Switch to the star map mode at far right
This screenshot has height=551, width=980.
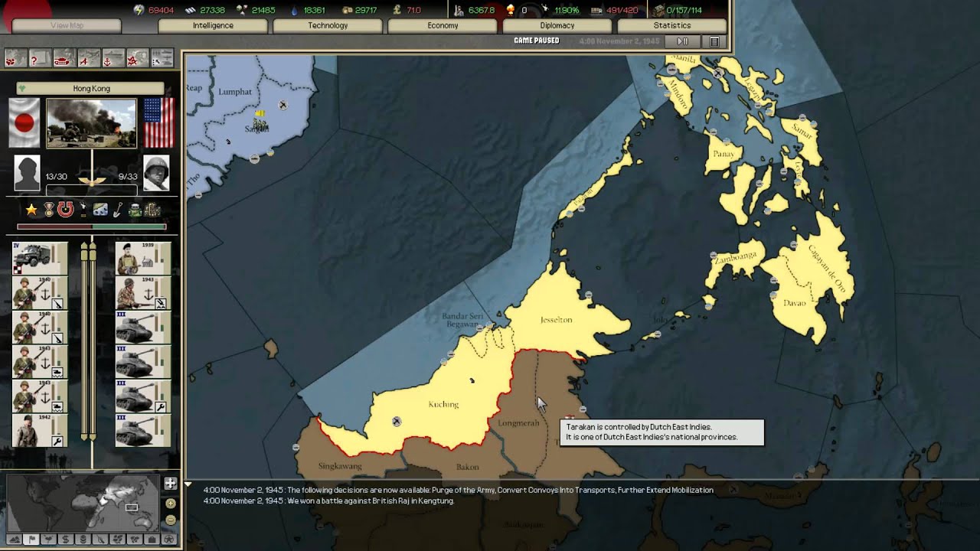(169, 540)
